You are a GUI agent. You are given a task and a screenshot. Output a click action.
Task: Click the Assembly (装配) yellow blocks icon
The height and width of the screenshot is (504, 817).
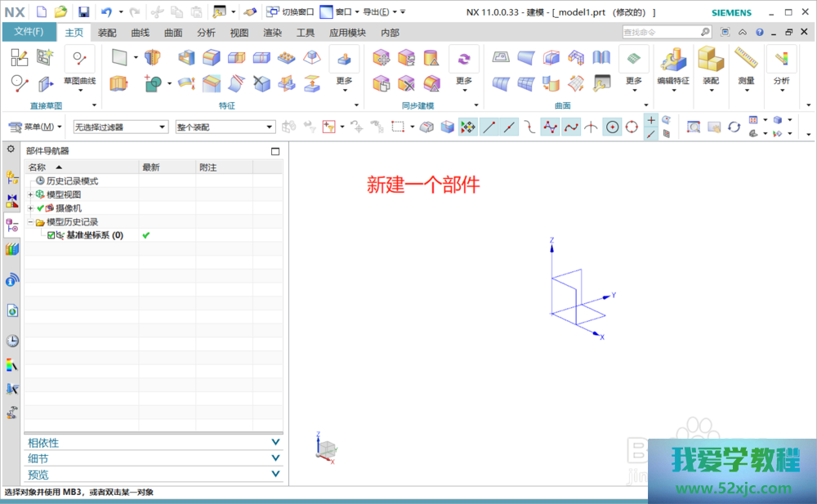pos(710,61)
